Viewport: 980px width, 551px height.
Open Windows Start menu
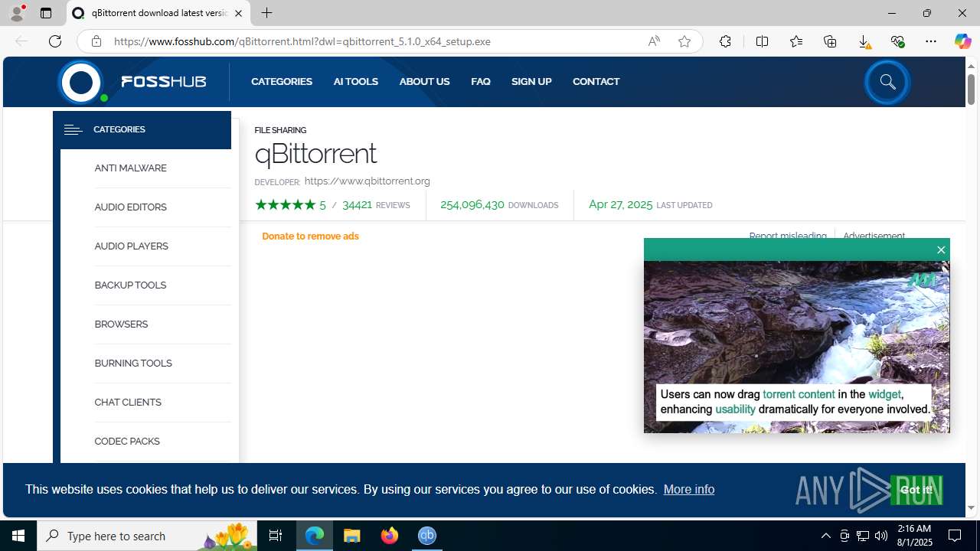(x=18, y=536)
